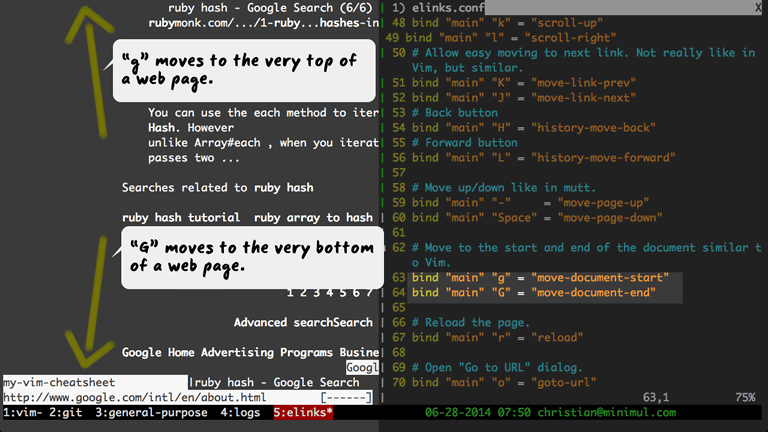Switch to tmux window 2:git
768x432 pixels.
tap(66, 413)
